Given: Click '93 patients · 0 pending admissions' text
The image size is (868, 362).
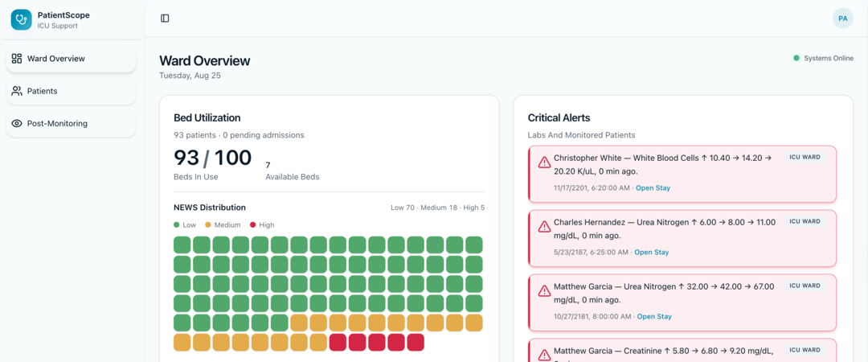Looking at the screenshot, I should (239, 134).
